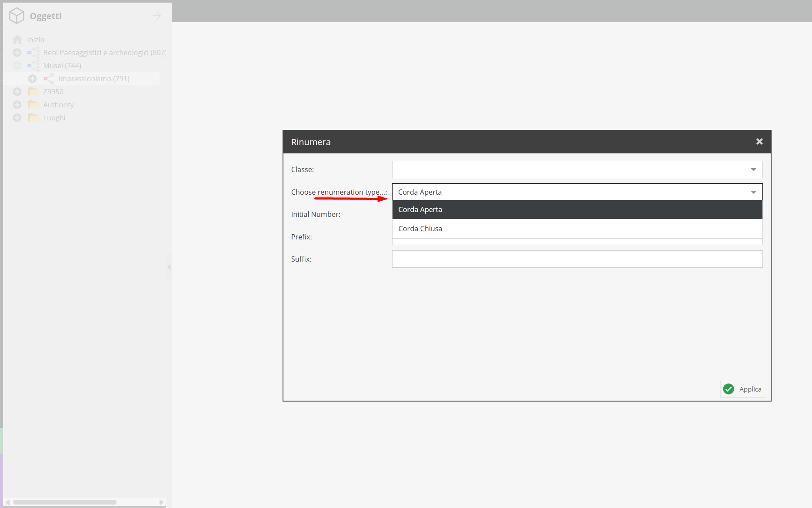Click the Oggetti cube icon
This screenshot has width=812, height=508.
17,16
